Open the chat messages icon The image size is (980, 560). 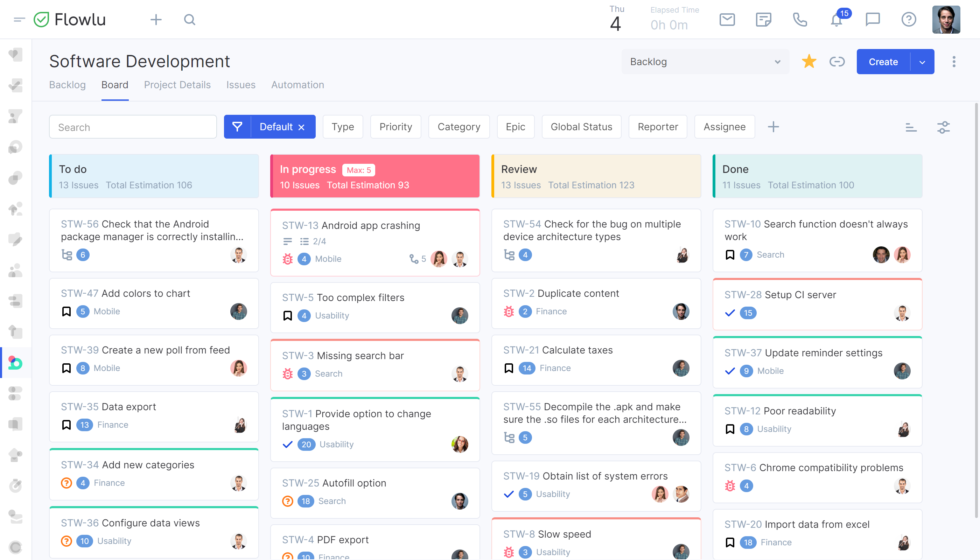point(873,19)
